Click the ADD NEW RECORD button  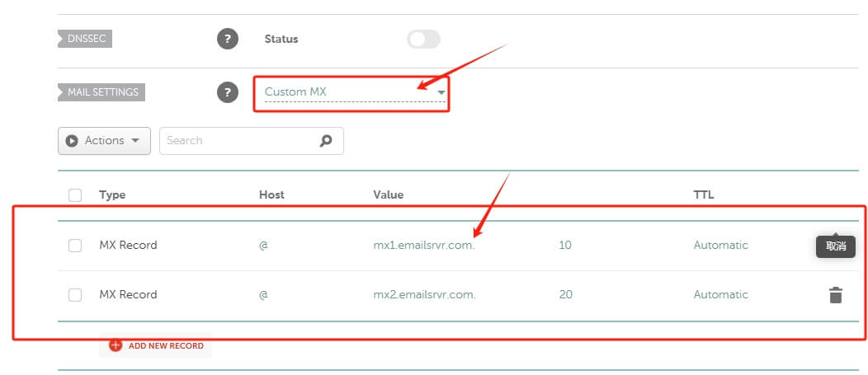click(x=165, y=346)
